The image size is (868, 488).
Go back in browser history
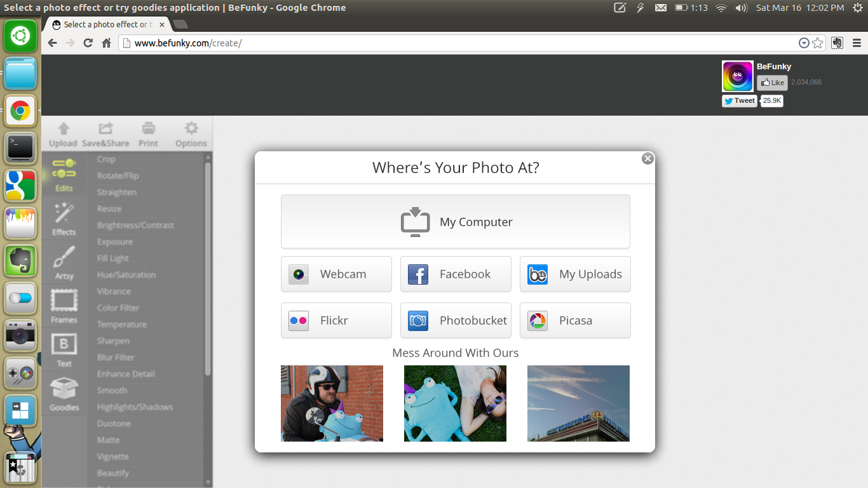pyautogui.click(x=53, y=43)
